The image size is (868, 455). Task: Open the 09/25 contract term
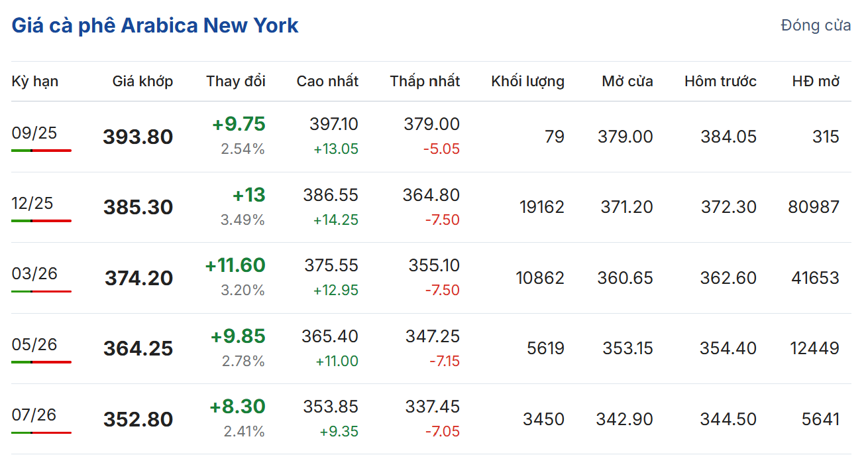click(x=34, y=133)
